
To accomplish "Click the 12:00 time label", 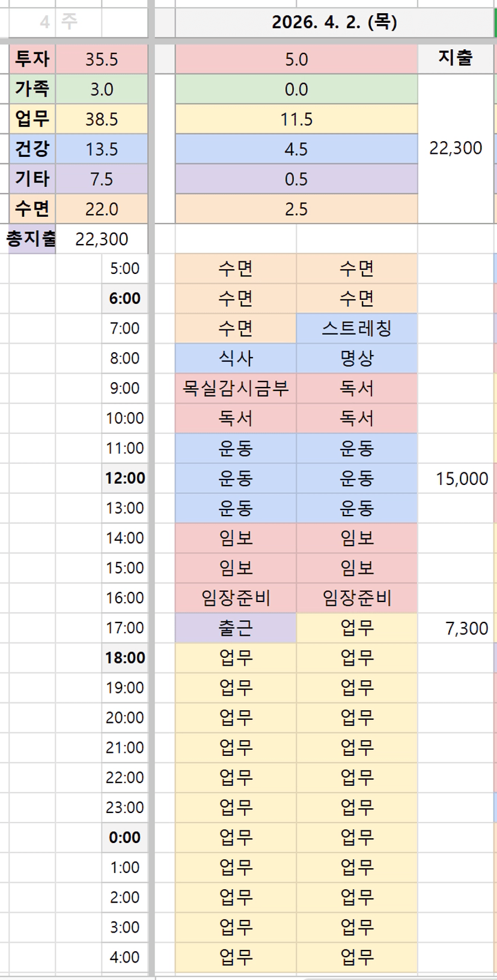I will coord(125,478).
